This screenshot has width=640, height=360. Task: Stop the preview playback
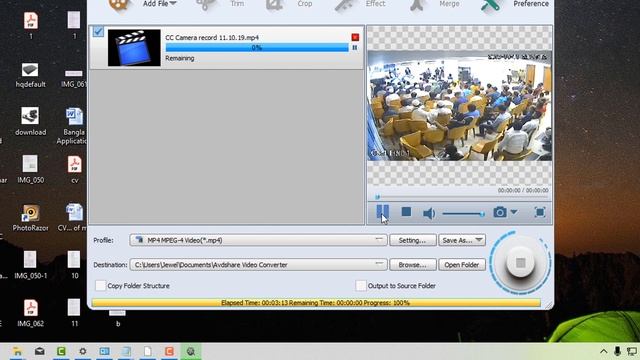click(406, 212)
